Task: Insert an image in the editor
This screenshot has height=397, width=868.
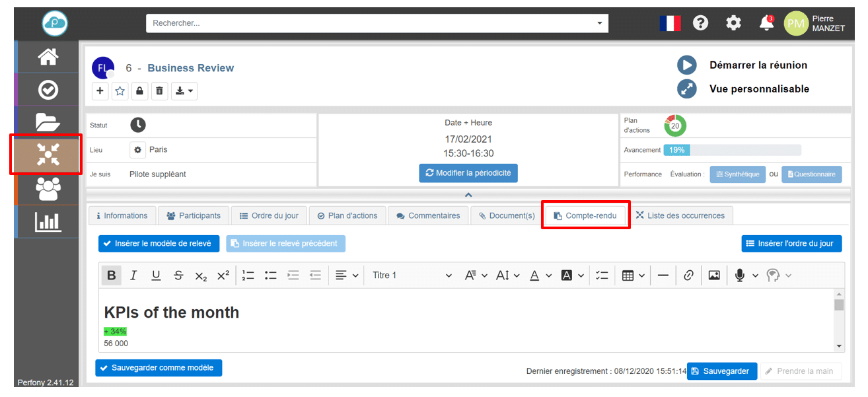Action: pyautogui.click(x=714, y=275)
